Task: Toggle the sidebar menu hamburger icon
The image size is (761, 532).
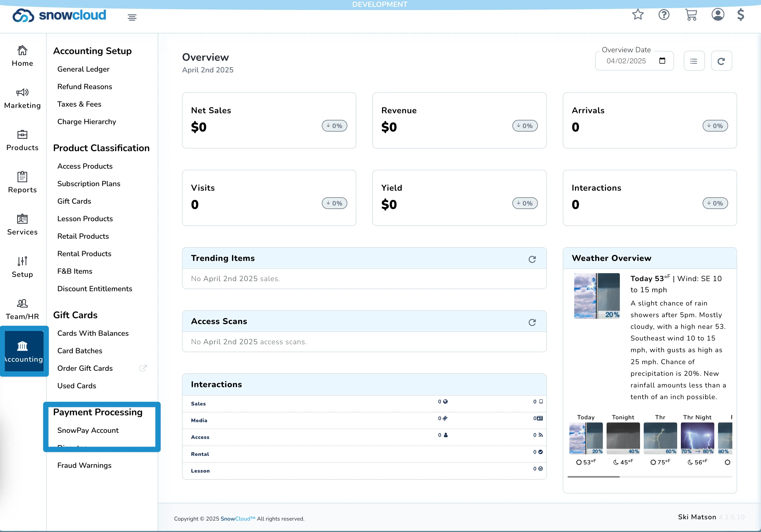Action: (132, 17)
